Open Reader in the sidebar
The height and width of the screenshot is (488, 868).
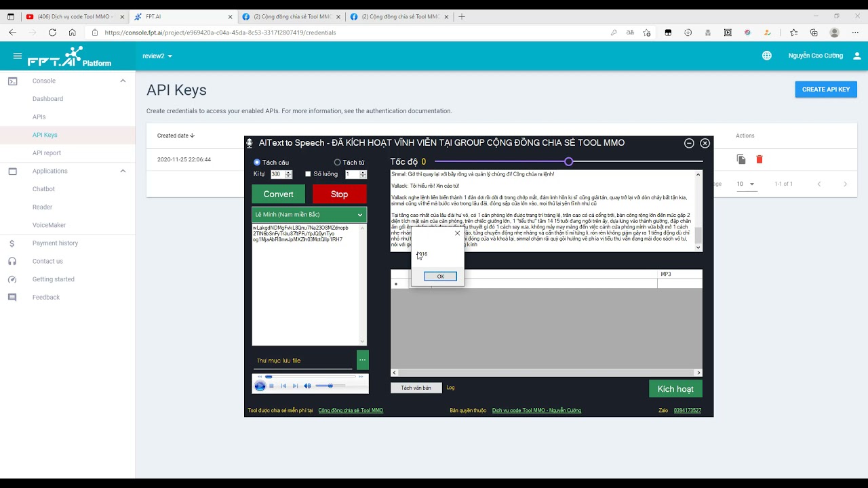pyautogui.click(x=42, y=207)
